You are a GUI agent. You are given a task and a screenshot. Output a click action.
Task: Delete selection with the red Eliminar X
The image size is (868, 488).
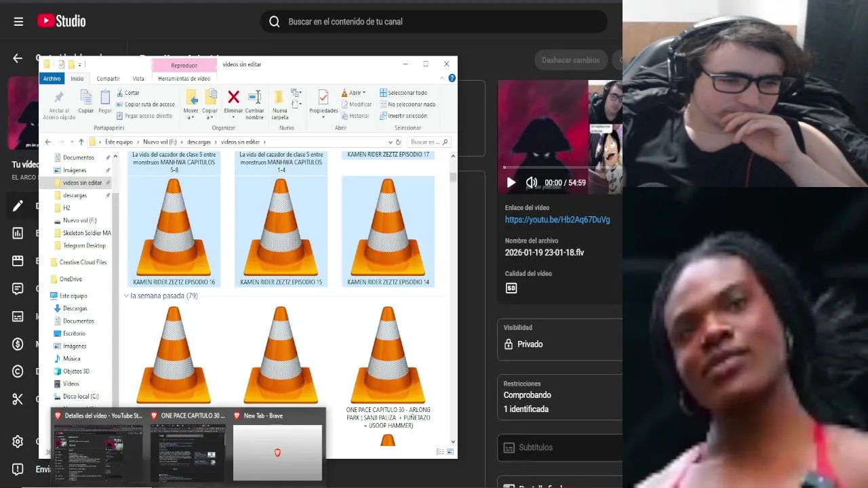click(x=233, y=101)
